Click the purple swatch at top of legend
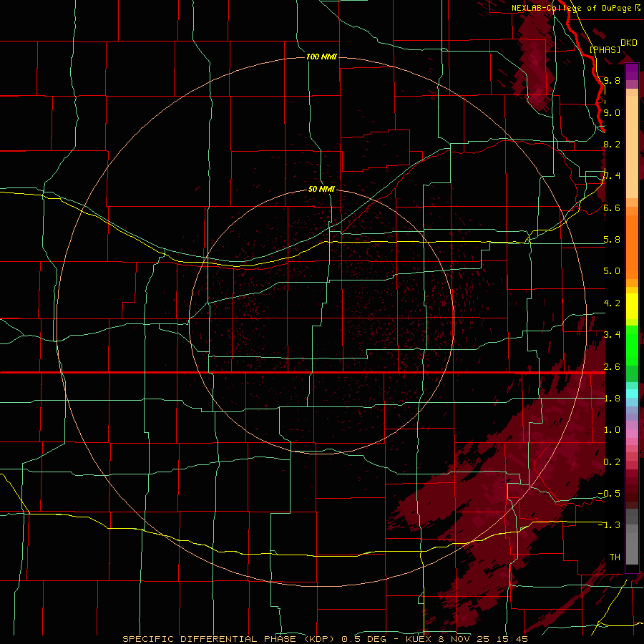This screenshot has width=644, height=644. [632, 72]
